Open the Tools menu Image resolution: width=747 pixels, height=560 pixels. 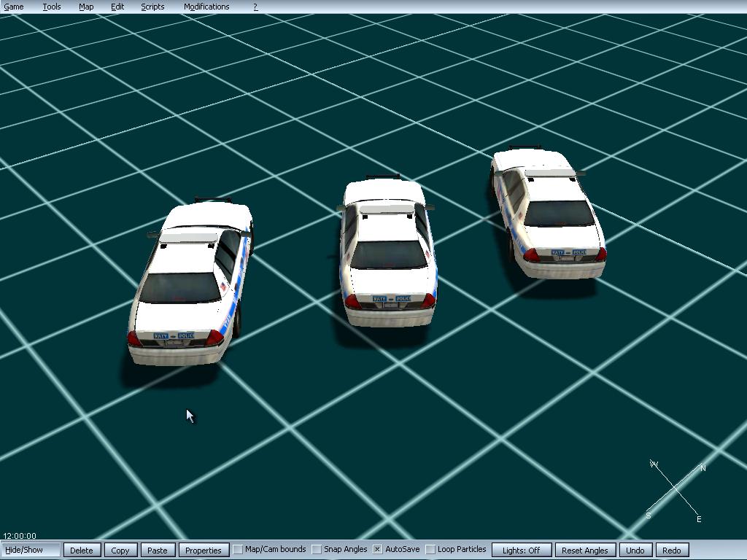point(52,7)
